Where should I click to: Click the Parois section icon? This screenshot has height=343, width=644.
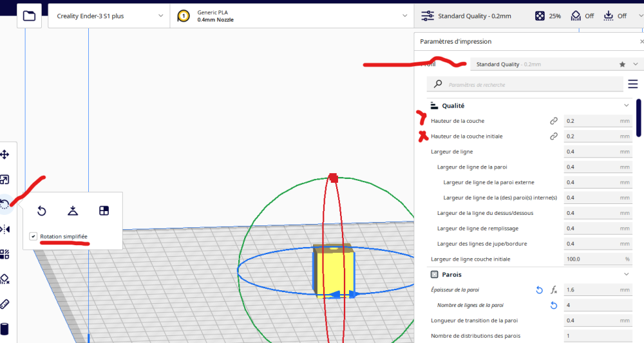coord(434,275)
